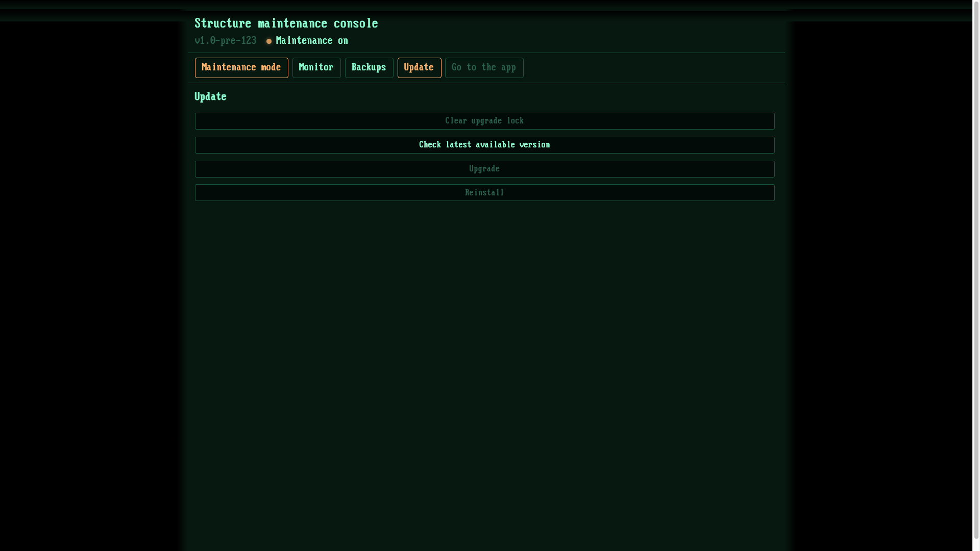Switch to the Maintenance mode tab
Viewport: 980px width, 551px height.
point(241,67)
